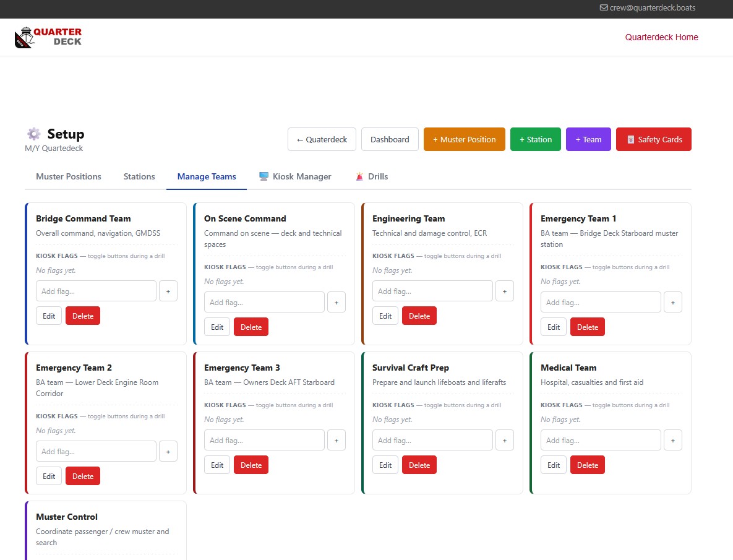Click the Setup heading text

pos(66,134)
